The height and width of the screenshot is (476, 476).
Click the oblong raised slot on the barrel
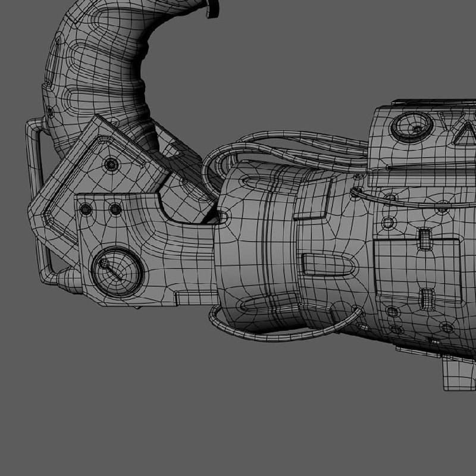330,264
